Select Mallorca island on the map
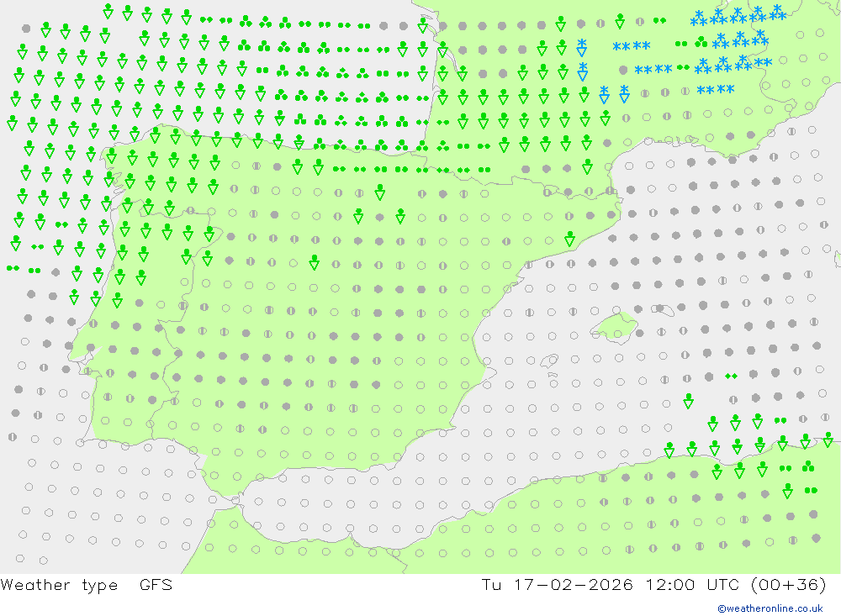841x616 pixels. [x=615, y=326]
